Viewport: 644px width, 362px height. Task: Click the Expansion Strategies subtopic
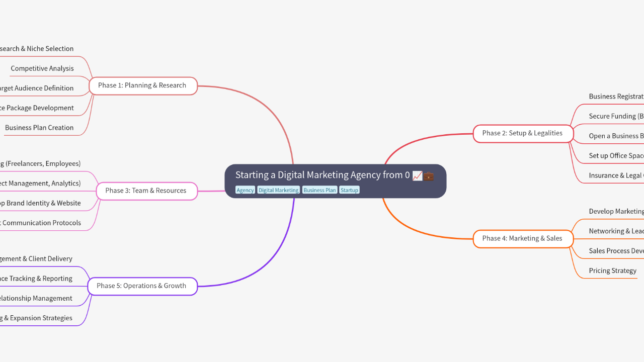pos(36,318)
